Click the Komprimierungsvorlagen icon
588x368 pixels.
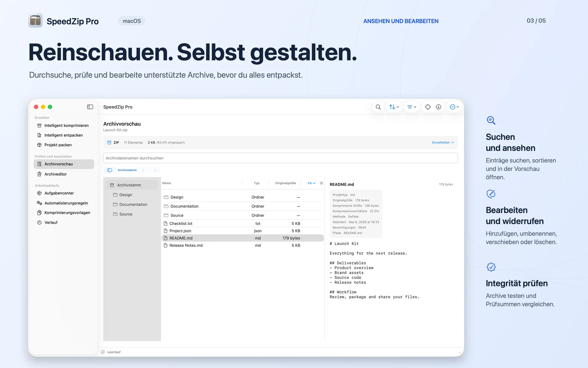tap(39, 213)
